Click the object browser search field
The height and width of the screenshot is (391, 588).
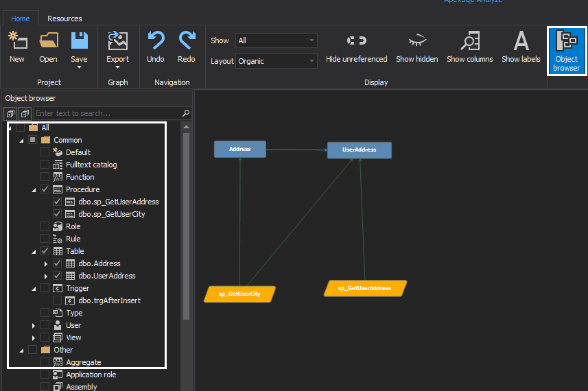pos(108,113)
